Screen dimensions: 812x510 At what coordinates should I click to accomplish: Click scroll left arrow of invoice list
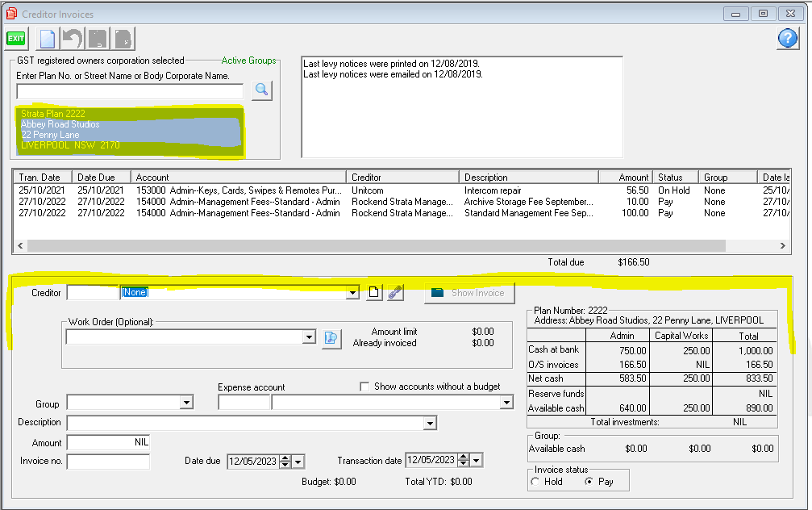20,245
